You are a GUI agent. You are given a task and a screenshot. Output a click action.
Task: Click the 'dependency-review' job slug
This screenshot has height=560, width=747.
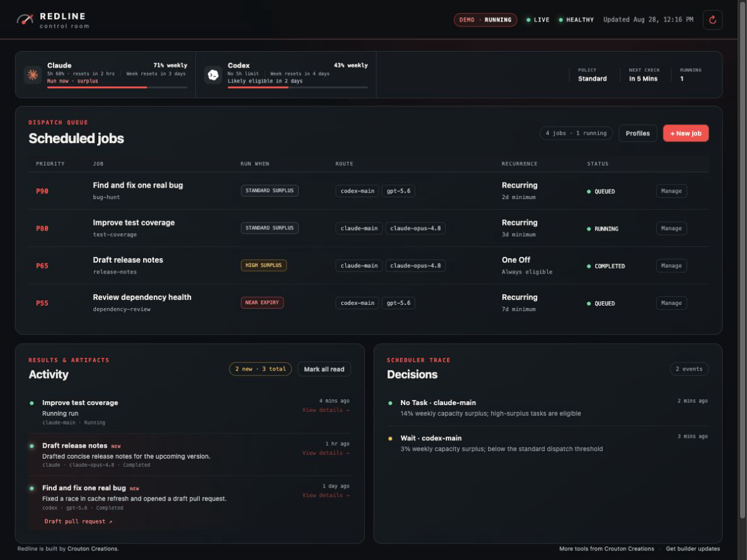click(x=122, y=309)
